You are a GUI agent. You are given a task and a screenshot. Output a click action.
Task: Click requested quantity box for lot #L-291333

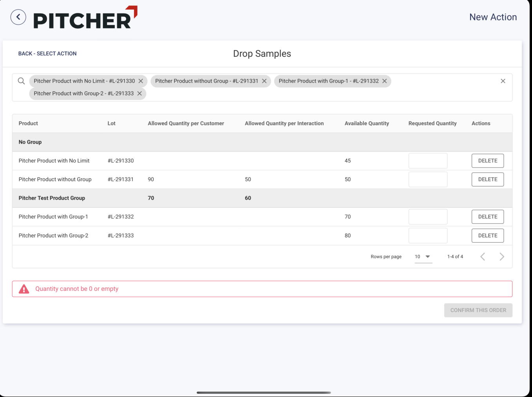point(428,236)
